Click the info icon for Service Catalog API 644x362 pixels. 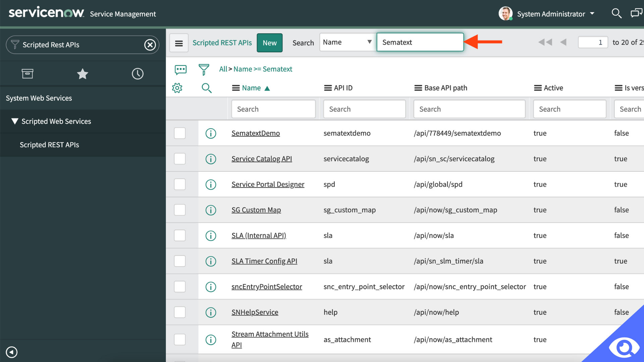[211, 158]
